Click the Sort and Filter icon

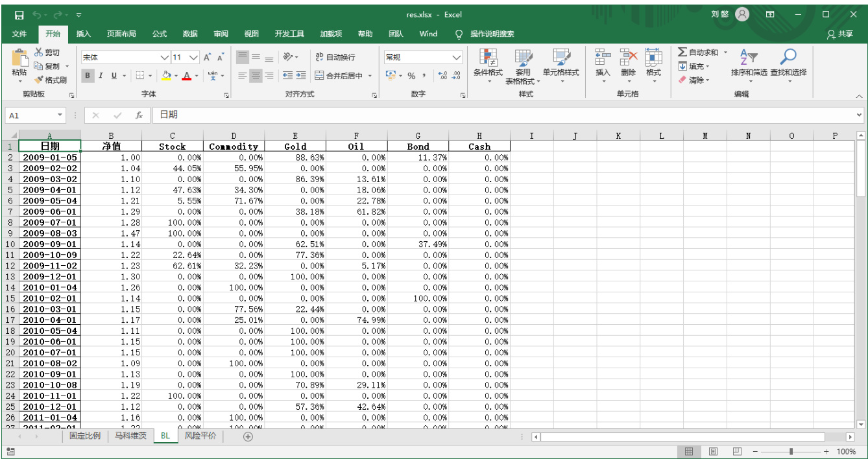(x=748, y=58)
